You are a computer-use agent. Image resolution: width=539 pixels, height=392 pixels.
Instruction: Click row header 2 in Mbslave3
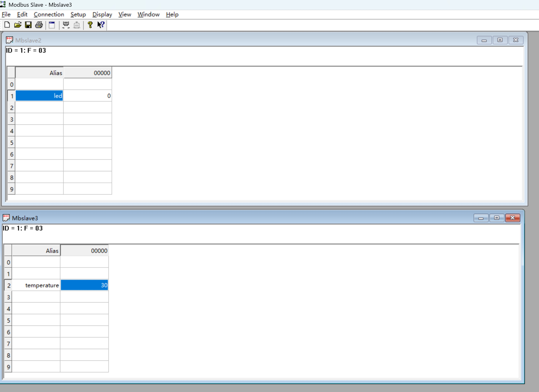pyautogui.click(x=8, y=285)
